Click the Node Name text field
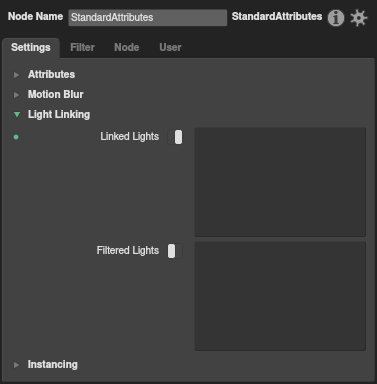377x384 pixels. pyautogui.click(x=148, y=17)
